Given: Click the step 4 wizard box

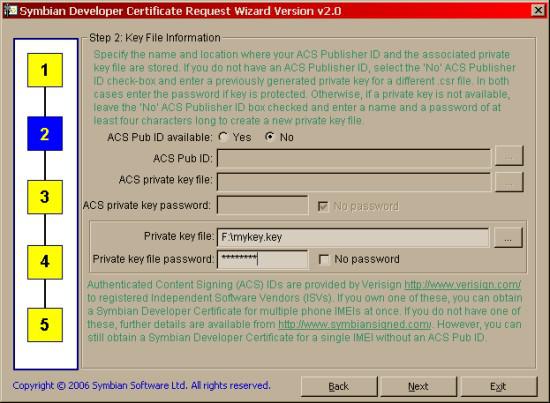Looking at the screenshot, I should 45,262.
